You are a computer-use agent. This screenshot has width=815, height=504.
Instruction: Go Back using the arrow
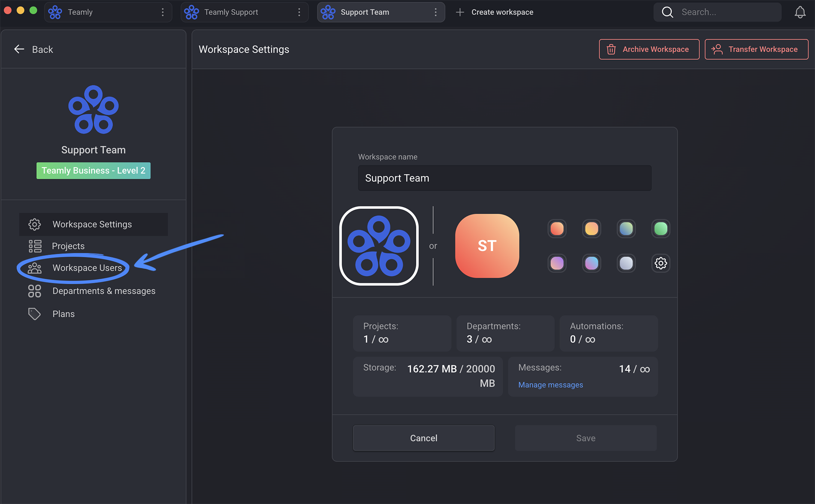19,49
